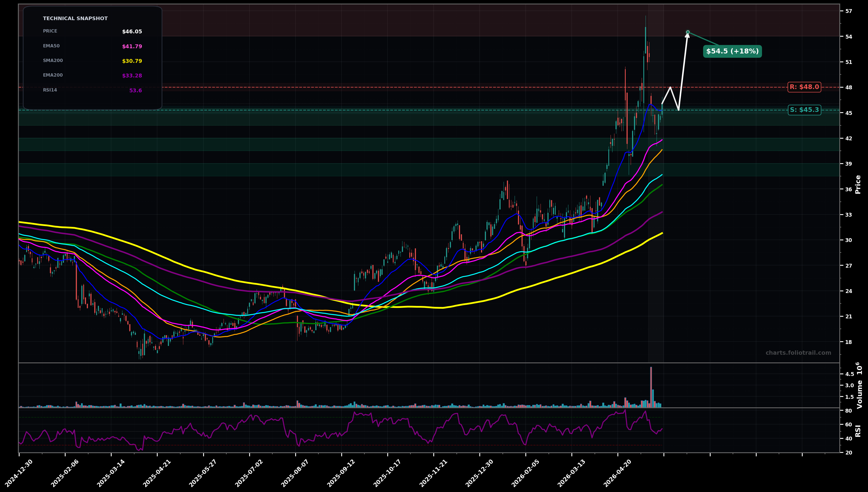Select the R: $48.0 resistance label
This screenshot has height=492, width=868.
[804, 87]
